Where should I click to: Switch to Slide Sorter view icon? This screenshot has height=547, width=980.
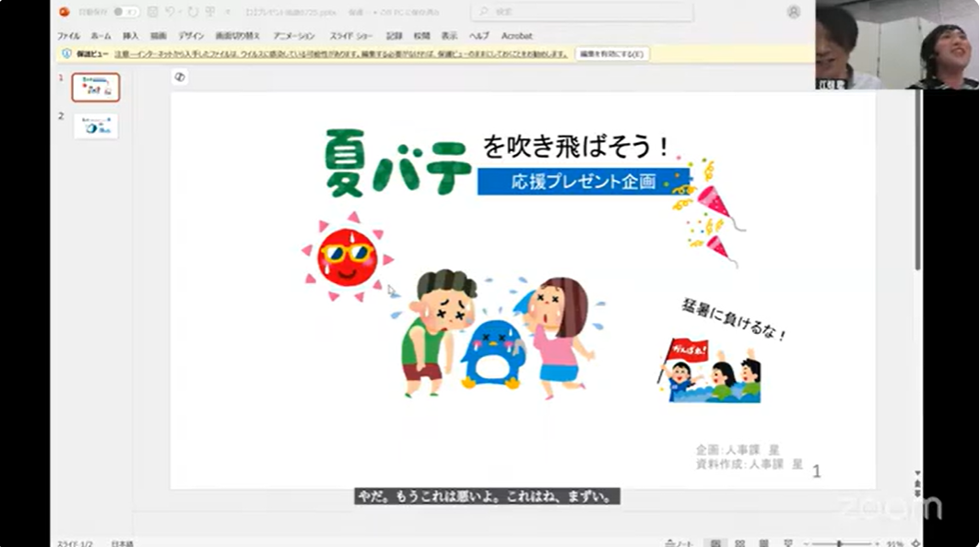pos(740,543)
